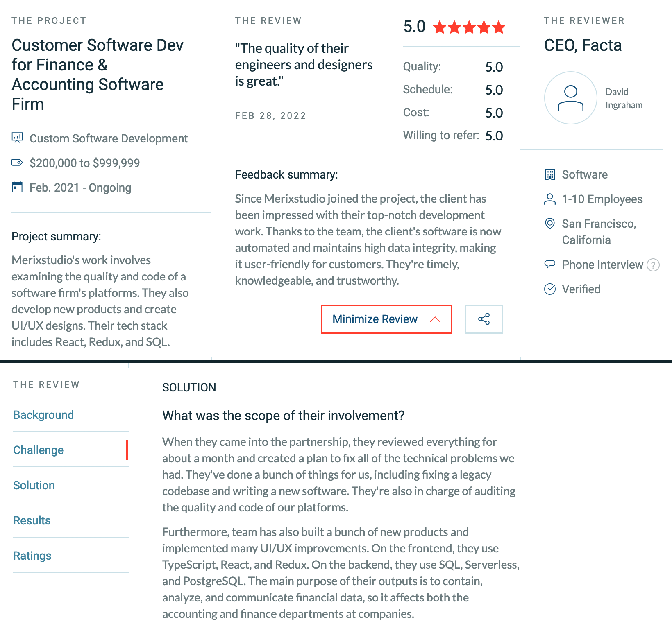This screenshot has height=633, width=672.
Task: Click the Custom Software Development monitor icon
Action: (17, 138)
